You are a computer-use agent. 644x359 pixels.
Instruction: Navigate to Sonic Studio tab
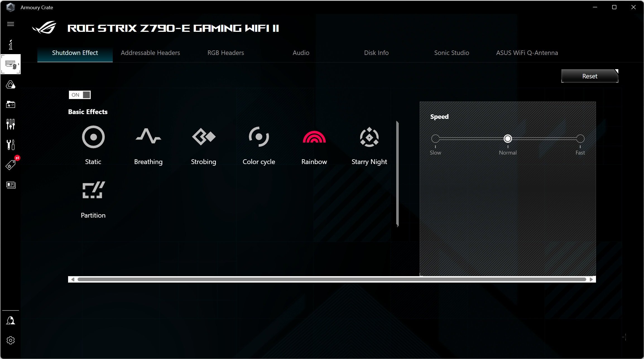coord(451,53)
